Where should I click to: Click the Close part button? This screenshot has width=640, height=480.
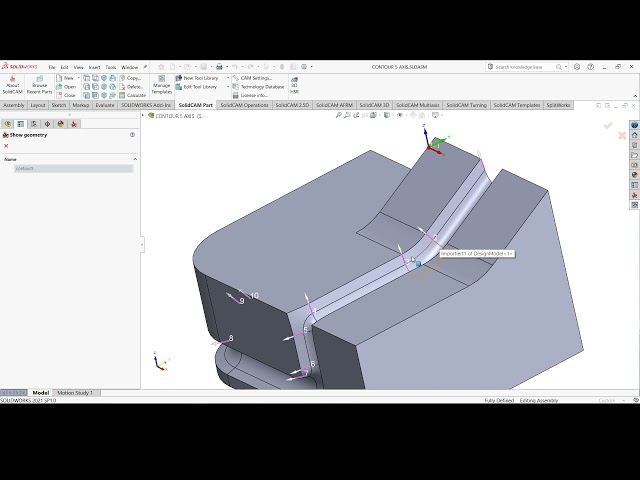66,96
